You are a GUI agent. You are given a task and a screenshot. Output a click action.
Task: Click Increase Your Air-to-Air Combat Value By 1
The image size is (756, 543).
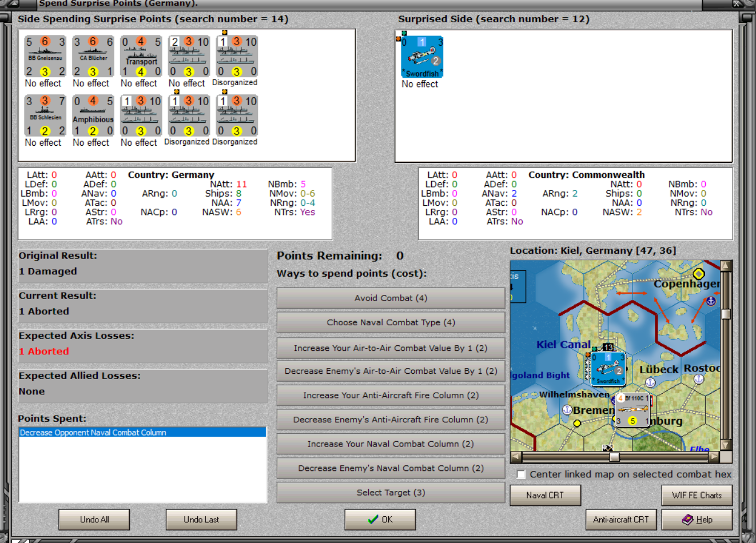[x=391, y=348]
